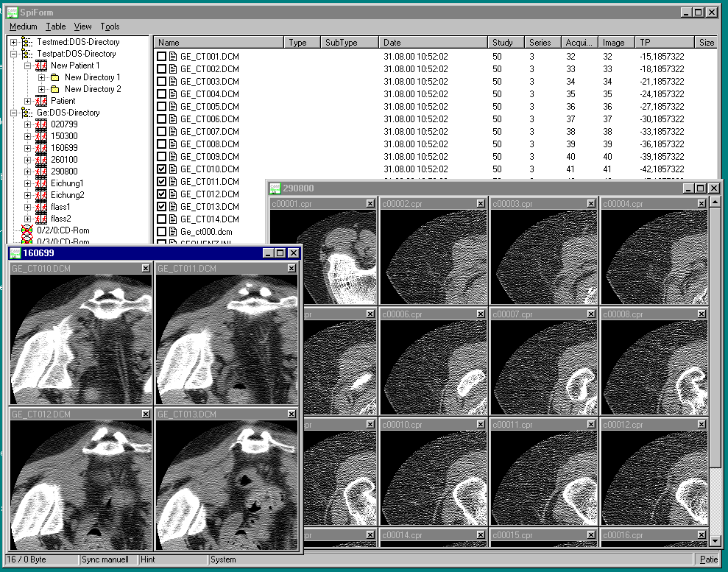Expand New Directory 1 node
The width and height of the screenshot is (728, 572).
[41, 77]
